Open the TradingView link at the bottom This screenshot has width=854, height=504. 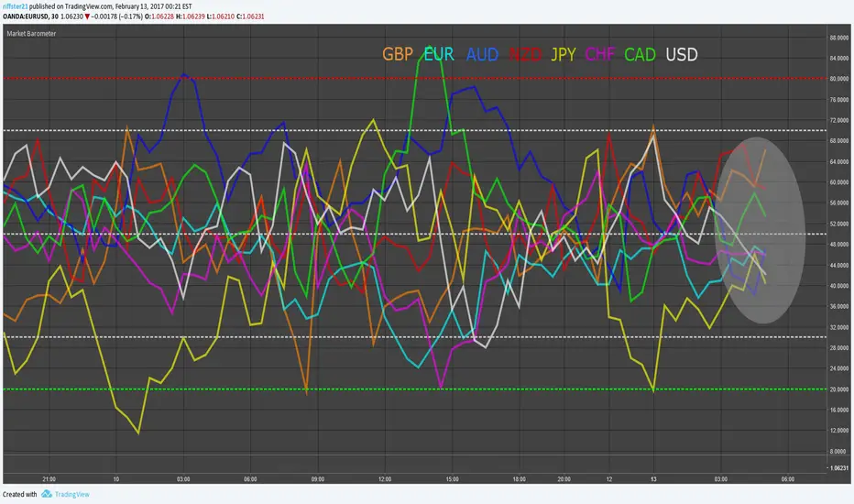(71, 494)
